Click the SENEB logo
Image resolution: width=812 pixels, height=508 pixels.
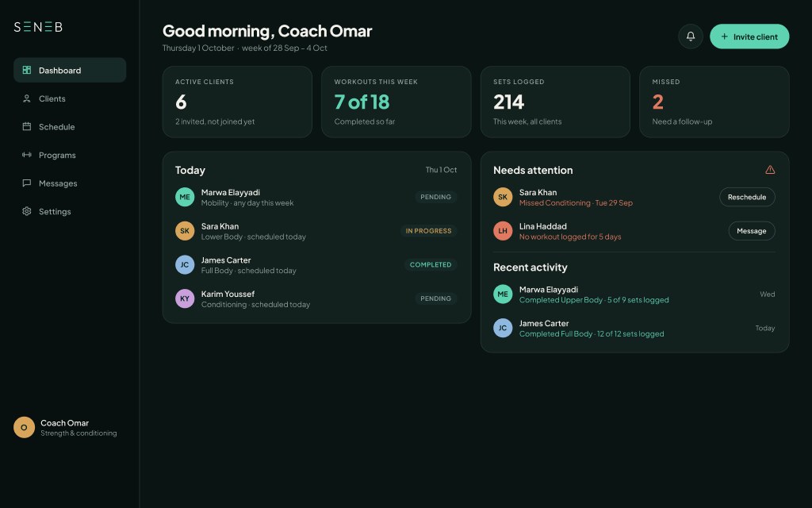coord(38,27)
